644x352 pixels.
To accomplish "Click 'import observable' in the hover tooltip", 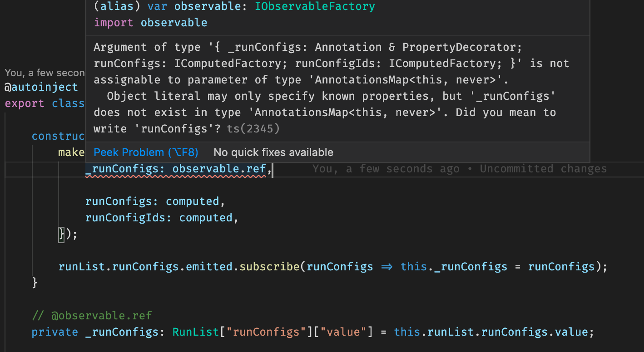I will coord(150,22).
